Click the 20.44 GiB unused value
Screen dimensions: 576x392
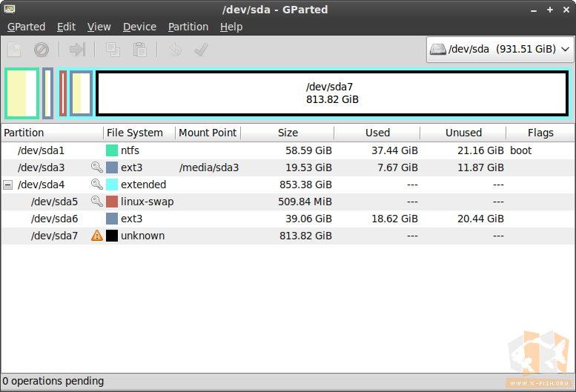(x=480, y=219)
